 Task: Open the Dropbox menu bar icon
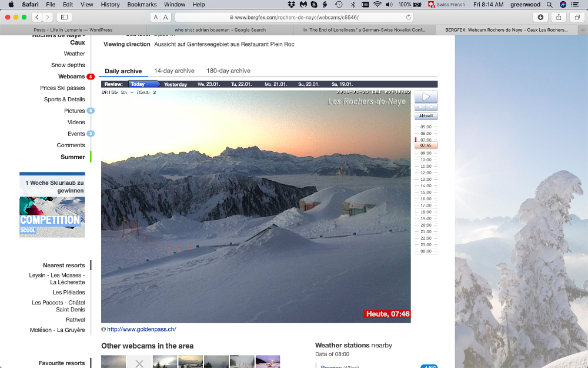(292, 4)
